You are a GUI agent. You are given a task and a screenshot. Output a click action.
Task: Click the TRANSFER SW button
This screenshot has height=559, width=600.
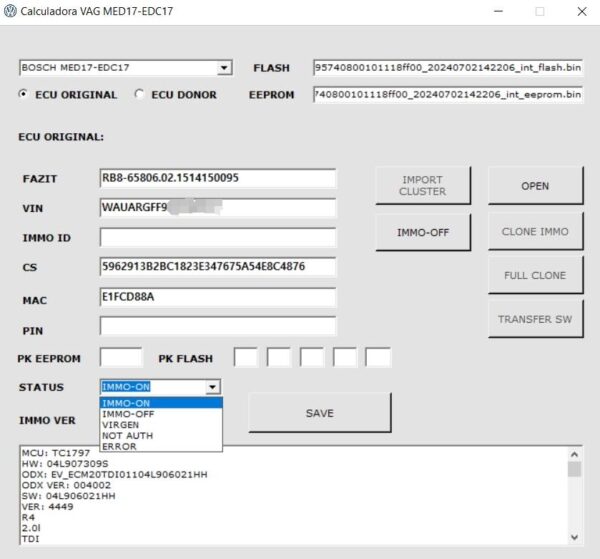tap(535, 319)
